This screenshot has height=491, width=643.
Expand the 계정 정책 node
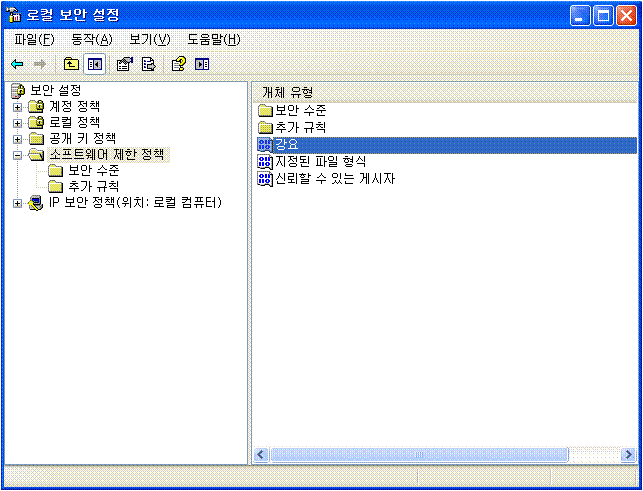coord(17,107)
